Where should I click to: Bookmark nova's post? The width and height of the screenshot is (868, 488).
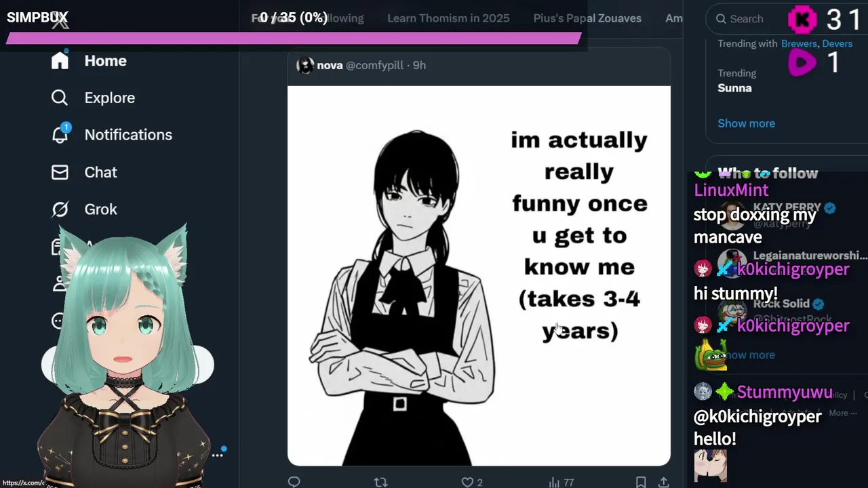tap(641, 482)
